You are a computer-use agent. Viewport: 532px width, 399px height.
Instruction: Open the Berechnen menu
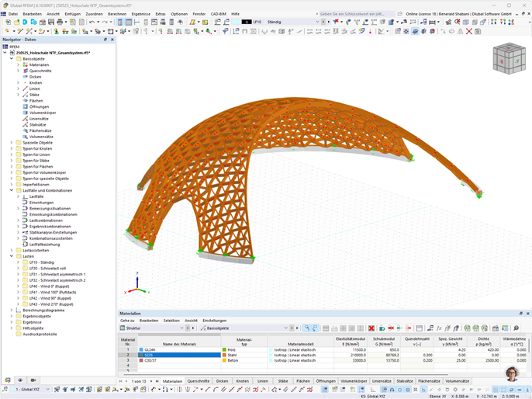click(x=117, y=14)
